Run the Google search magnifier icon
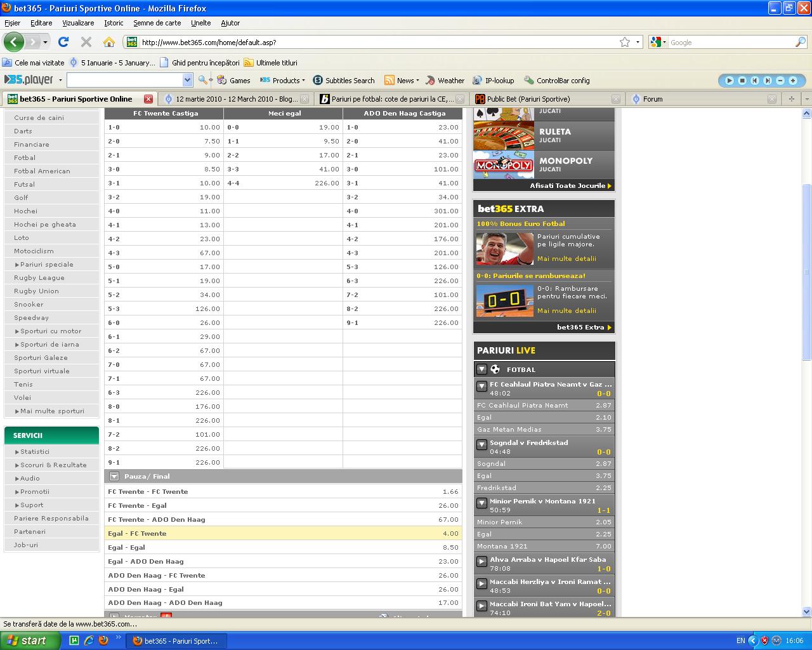The width and height of the screenshot is (812, 650). [x=801, y=42]
